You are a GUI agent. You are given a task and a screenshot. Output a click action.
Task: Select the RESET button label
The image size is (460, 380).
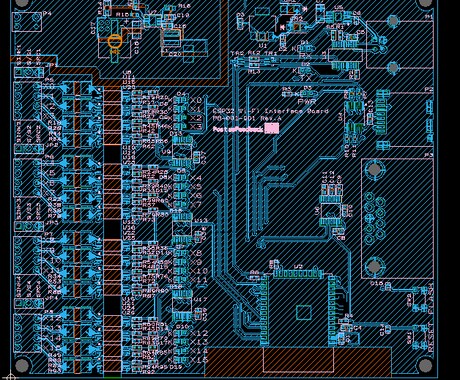tap(430, 337)
